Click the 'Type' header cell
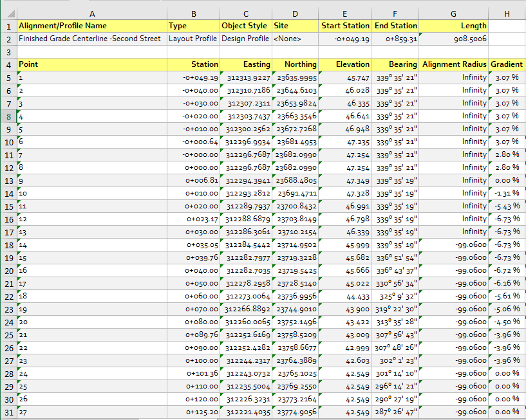526x420 pixels. point(194,26)
